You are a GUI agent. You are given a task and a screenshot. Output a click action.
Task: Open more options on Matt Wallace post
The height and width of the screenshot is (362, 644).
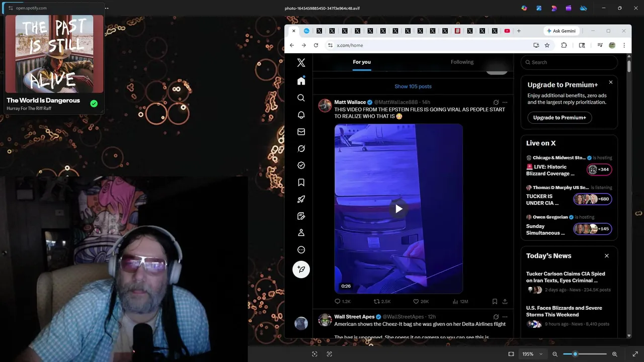tap(505, 102)
